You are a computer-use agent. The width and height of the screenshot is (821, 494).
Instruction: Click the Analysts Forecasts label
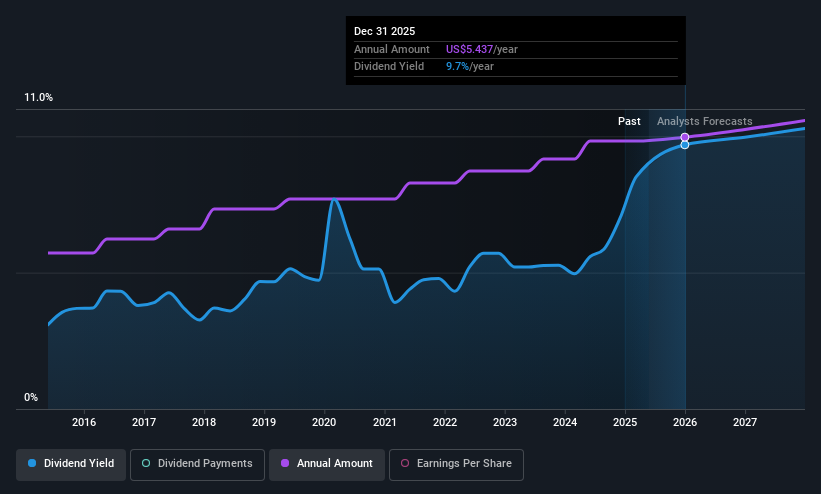(x=705, y=122)
